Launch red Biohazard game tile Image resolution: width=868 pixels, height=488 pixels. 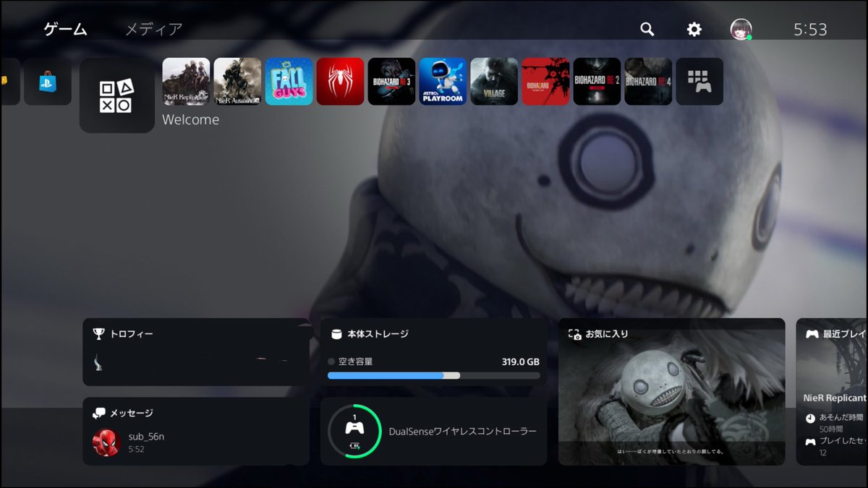click(545, 82)
